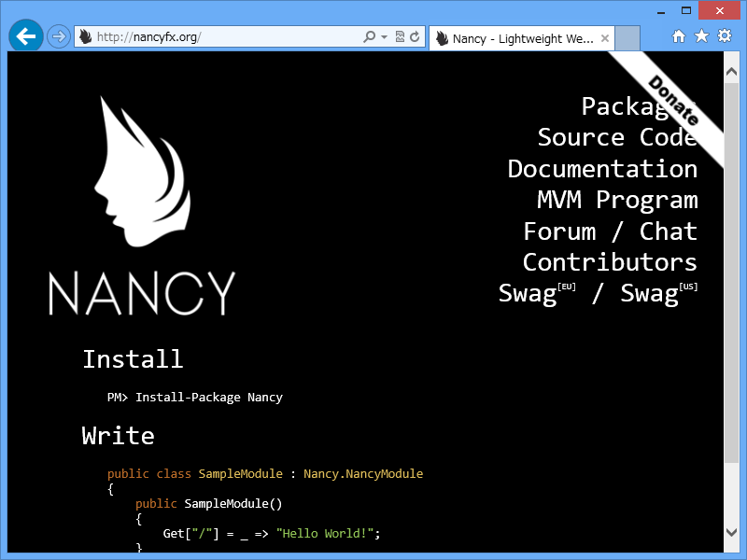
Task: Toggle compatibility view icon
Action: click(401, 36)
